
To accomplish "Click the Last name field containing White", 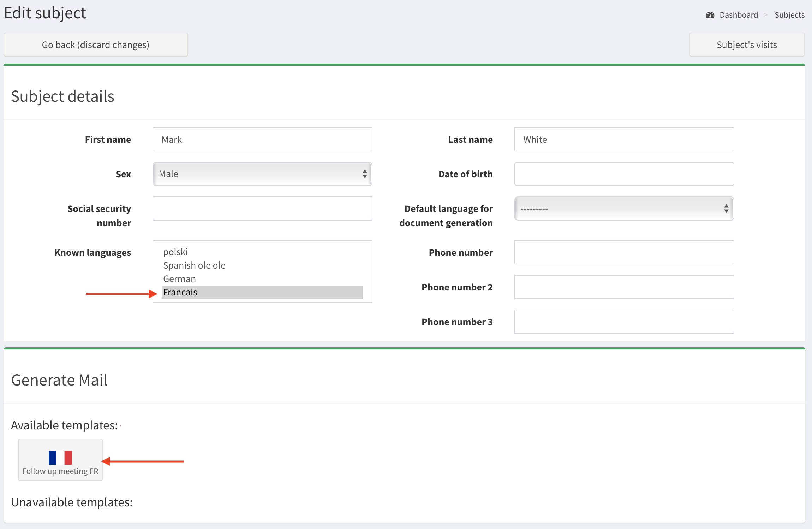I will click(624, 139).
